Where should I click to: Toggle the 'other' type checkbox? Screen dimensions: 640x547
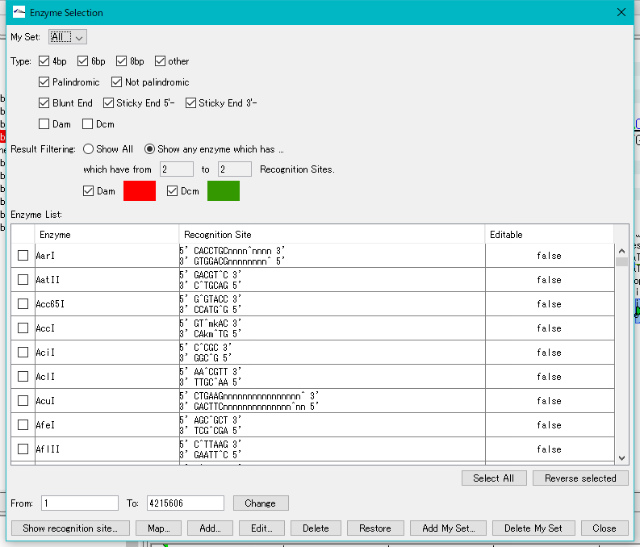[160, 61]
